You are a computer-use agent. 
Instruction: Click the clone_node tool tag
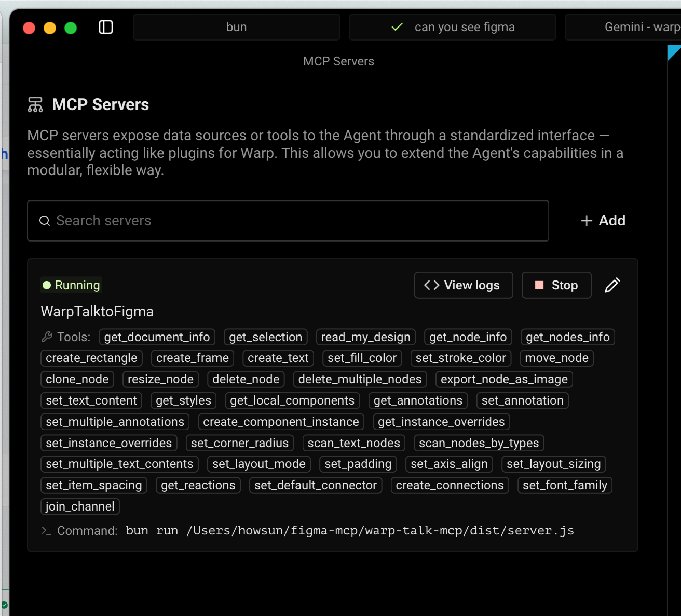77,379
